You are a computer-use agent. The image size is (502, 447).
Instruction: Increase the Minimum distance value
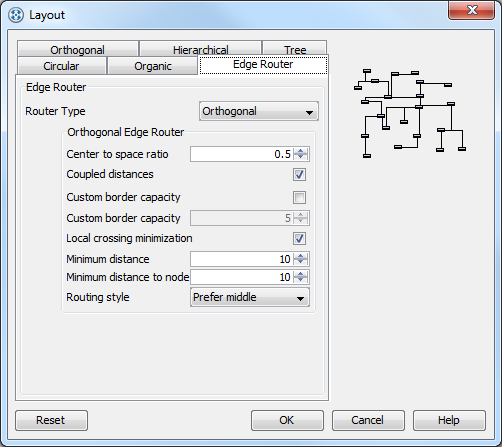tap(301, 256)
